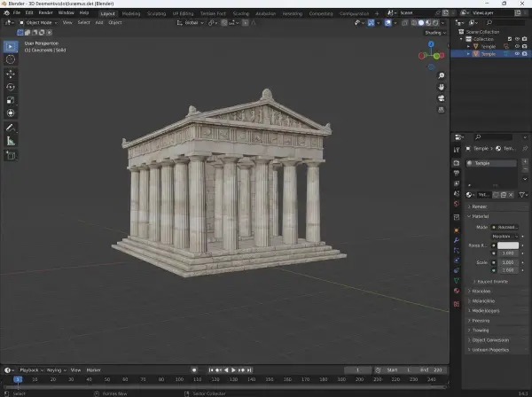Click the blue Z axis on the gizmo
Screen dimensions: 532x397
point(431,44)
